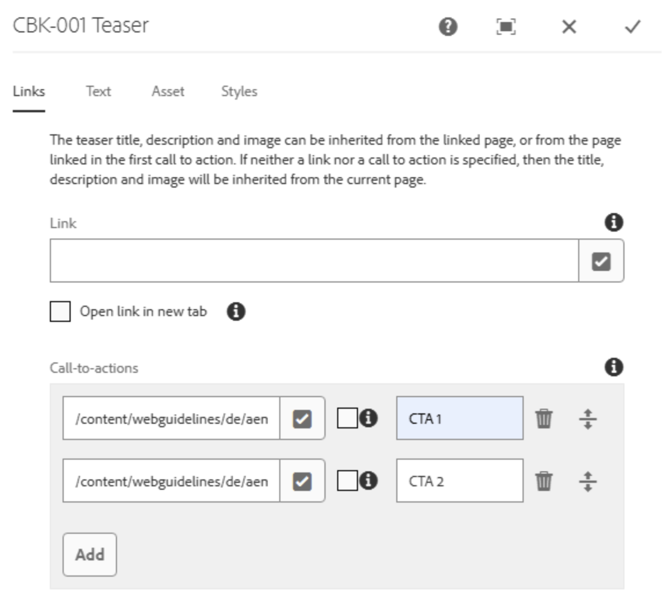Delete the CTA 2 call-to-action row
The height and width of the screenshot is (616, 672).
(543, 481)
